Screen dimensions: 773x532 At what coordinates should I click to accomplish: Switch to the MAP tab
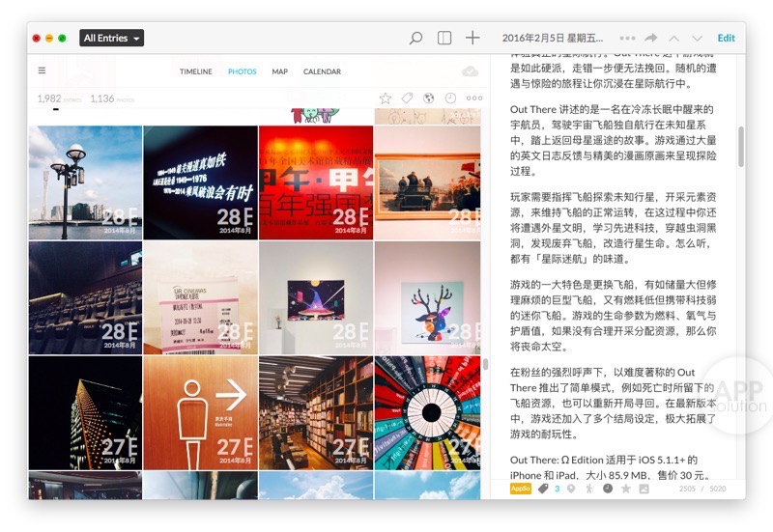pyautogui.click(x=279, y=71)
